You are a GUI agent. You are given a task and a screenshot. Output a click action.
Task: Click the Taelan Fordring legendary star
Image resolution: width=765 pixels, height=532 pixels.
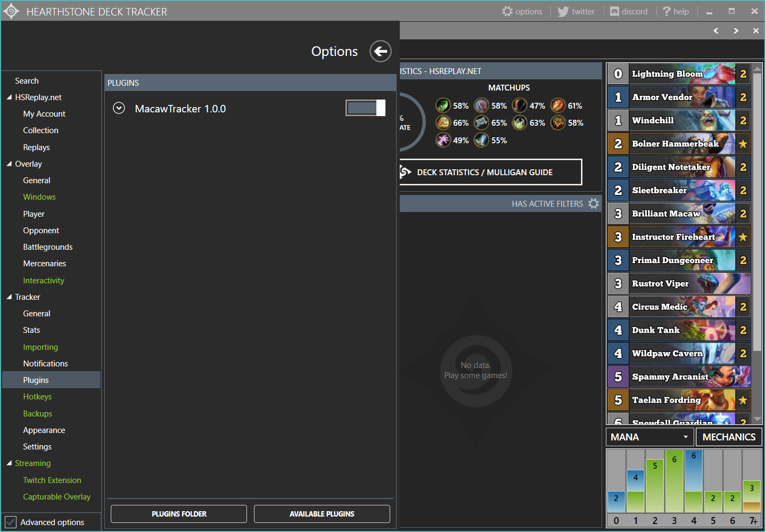(x=743, y=400)
